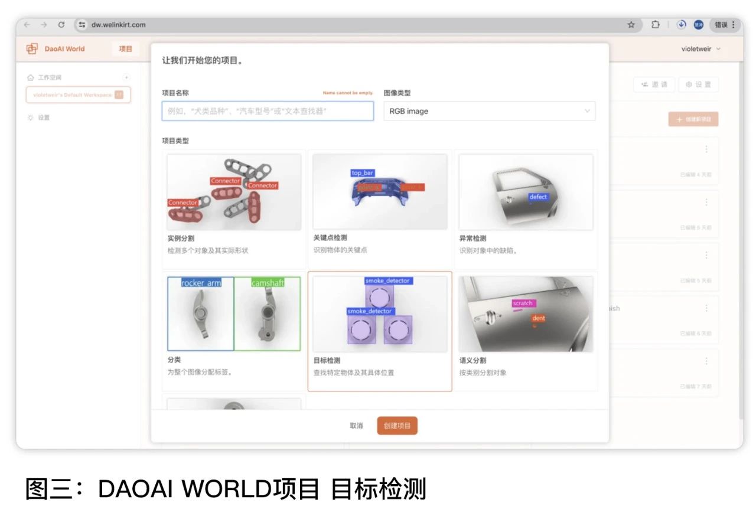This screenshot has height=532, width=756.
Task: Open the 错误 browser menu button
Action: pos(725,25)
